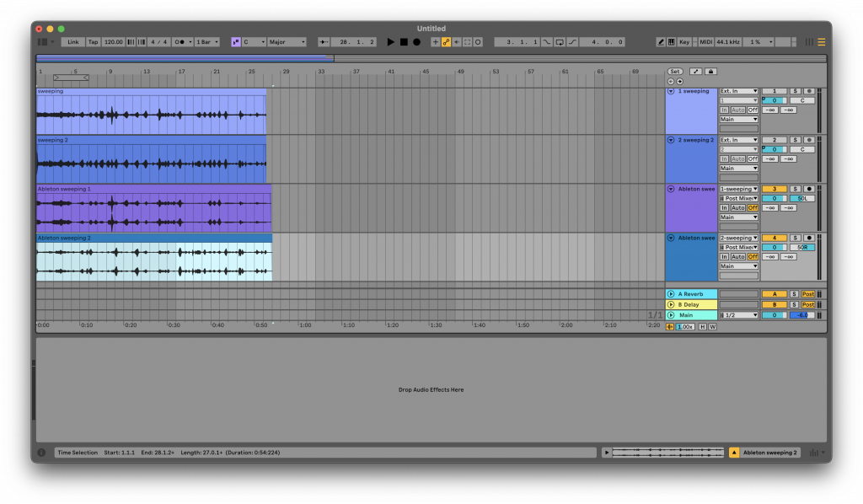
Task: Click the Lock Envelopes padlock icon
Action: (710, 72)
